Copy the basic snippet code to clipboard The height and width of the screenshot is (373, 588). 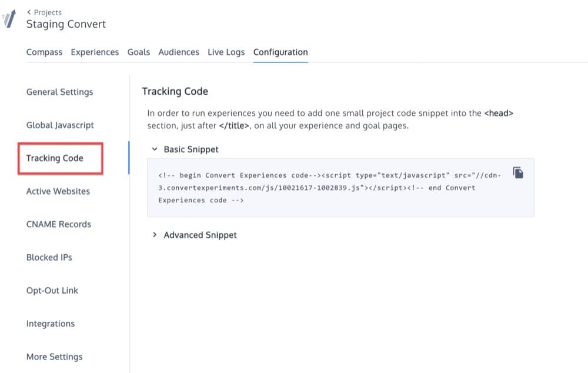click(x=518, y=173)
